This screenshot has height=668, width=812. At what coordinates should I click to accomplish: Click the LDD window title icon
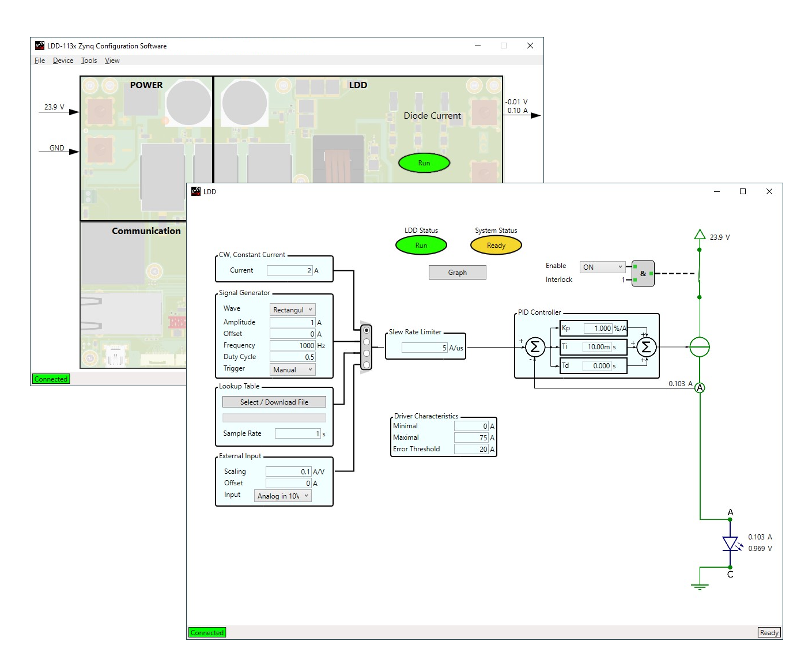[x=196, y=191]
